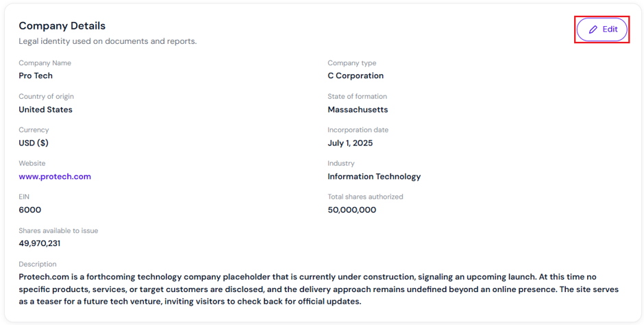
Task: Click the Total shares authorized label
Action: pos(366,197)
